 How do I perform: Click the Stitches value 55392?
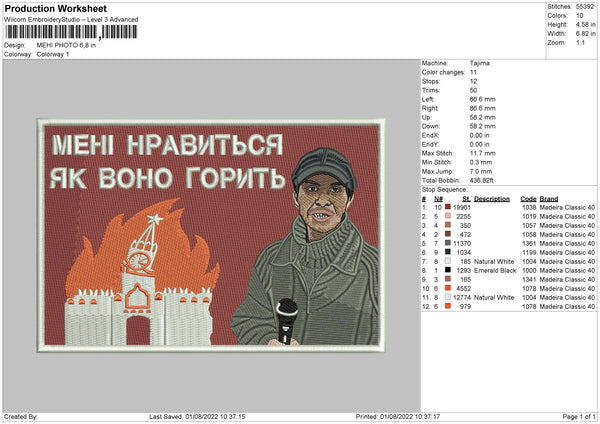(585, 7)
